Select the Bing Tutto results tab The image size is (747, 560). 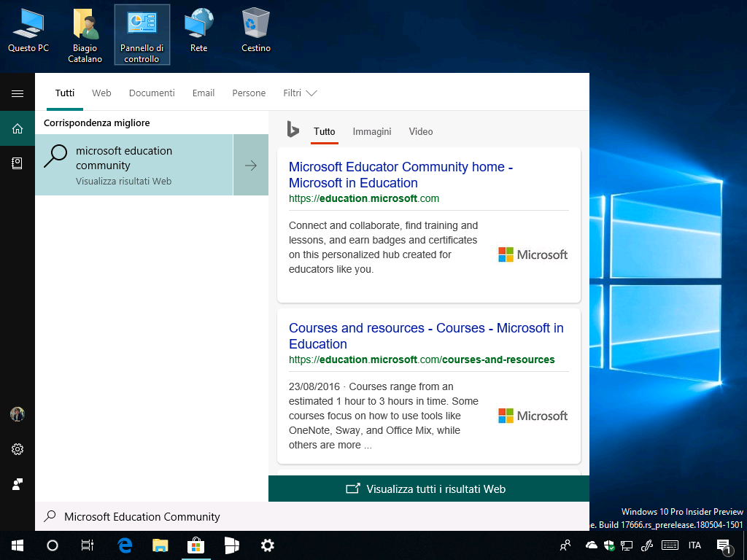pyautogui.click(x=325, y=131)
